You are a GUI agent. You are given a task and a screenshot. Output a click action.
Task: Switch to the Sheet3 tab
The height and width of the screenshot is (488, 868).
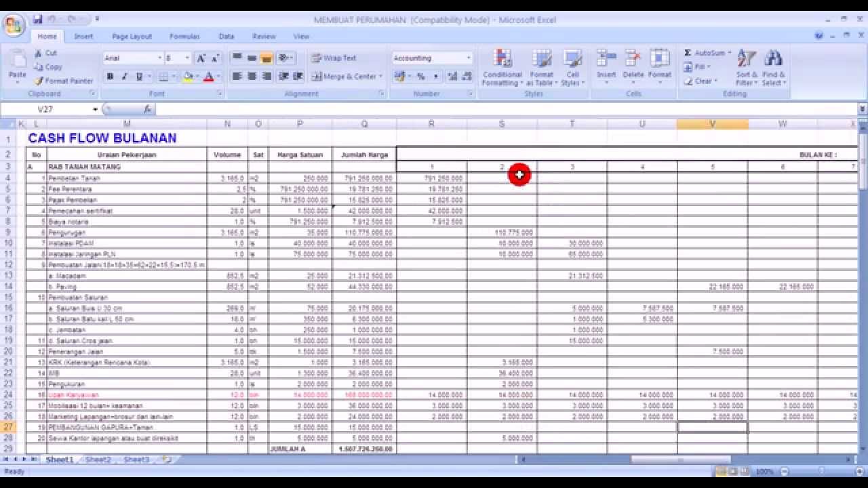tap(136, 460)
